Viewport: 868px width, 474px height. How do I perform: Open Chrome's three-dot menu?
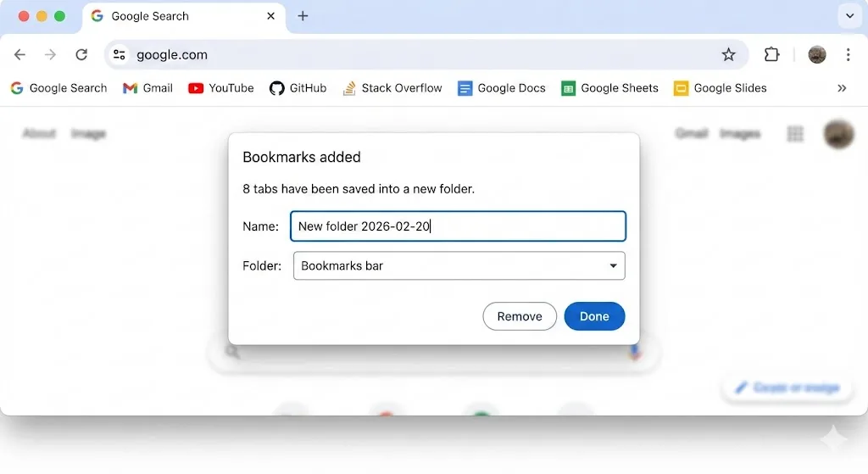coord(848,54)
